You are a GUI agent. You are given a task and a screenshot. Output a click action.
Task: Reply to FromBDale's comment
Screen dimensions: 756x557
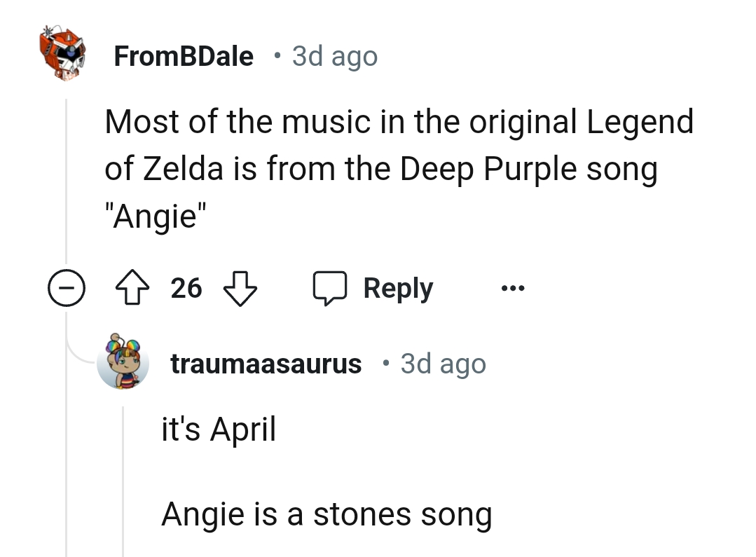(x=397, y=287)
